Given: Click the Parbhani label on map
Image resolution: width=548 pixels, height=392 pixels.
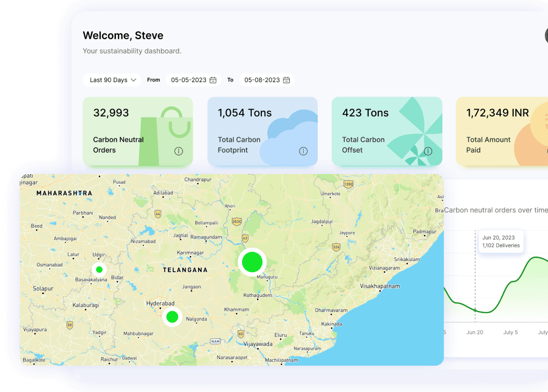Looking at the screenshot, I should 83,213.
